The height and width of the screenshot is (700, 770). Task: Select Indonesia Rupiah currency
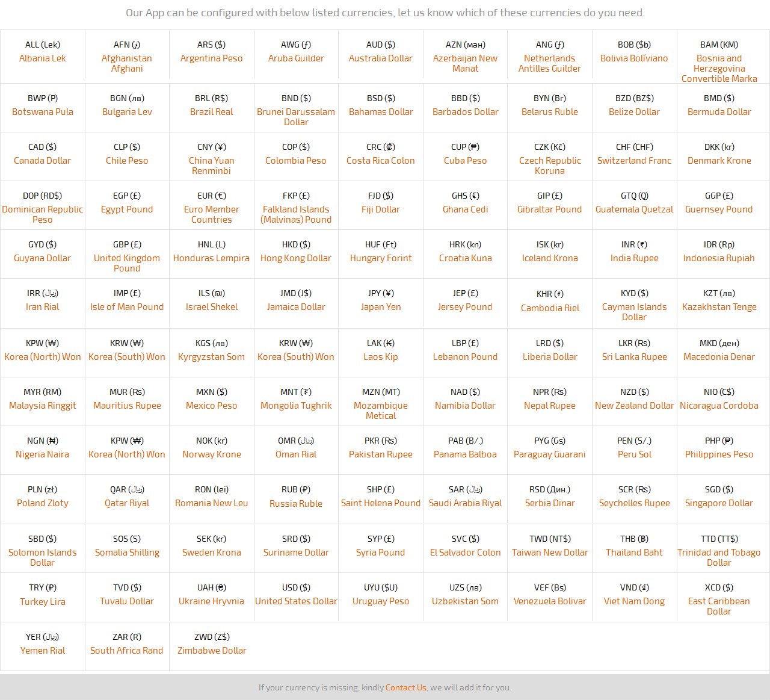coord(719,258)
